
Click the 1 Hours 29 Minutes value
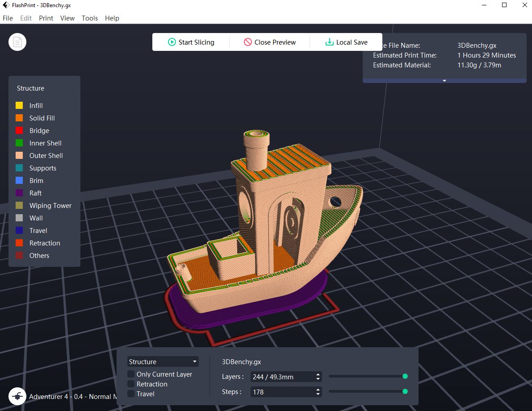tap(486, 55)
